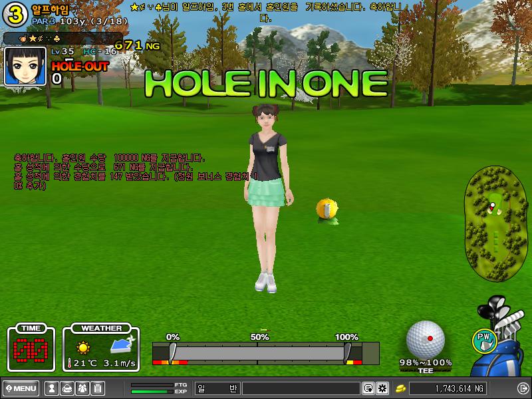This screenshot has width=532, height=399.
Task: Click the HOLE IN ONE banner
Action: (266, 84)
